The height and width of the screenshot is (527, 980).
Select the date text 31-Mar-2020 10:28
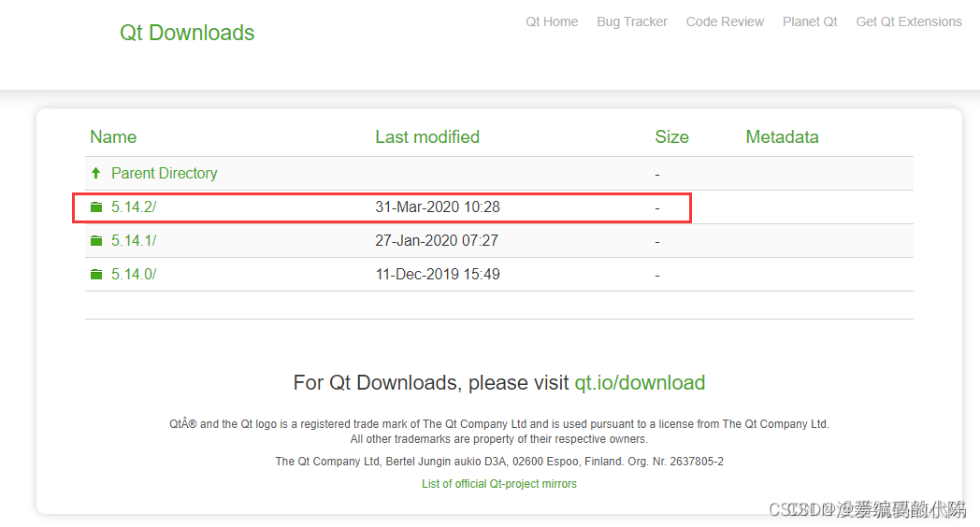pyautogui.click(x=437, y=207)
